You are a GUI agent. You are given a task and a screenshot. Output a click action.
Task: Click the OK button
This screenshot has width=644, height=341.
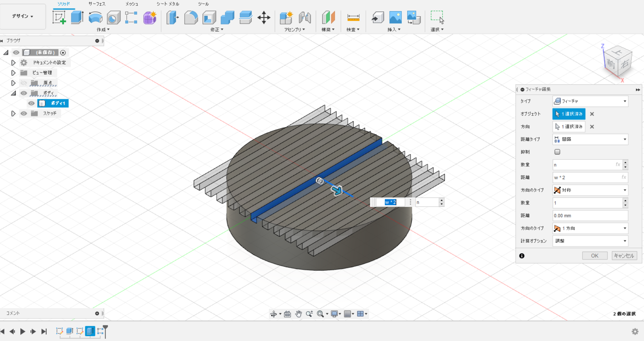pyautogui.click(x=595, y=256)
